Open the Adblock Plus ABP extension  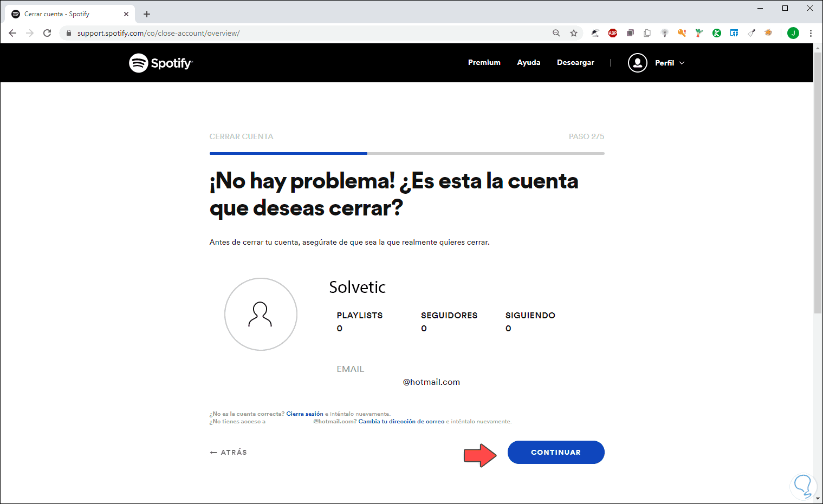(613, 33)
